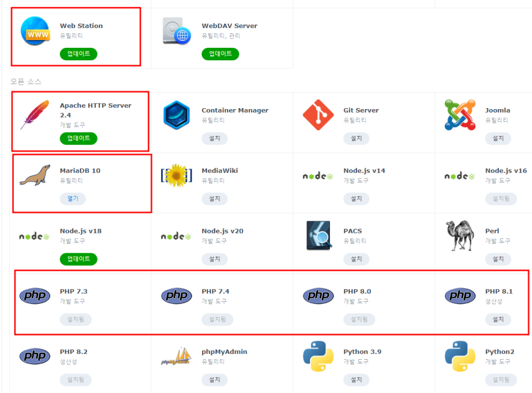Viewport: 532px width, 393px height.
Task: Click the PACS x-ray icon
Action: point(318,235)
